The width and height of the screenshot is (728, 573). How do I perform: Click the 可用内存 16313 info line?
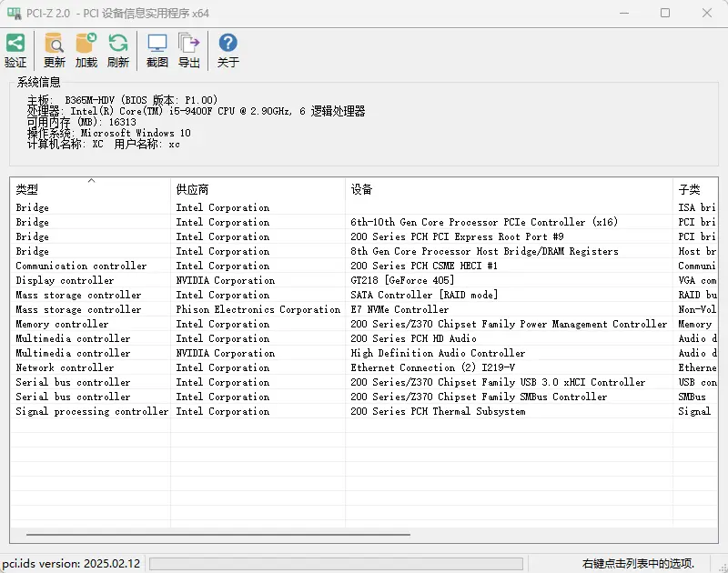pyautogui.click(x=81, y=122)
